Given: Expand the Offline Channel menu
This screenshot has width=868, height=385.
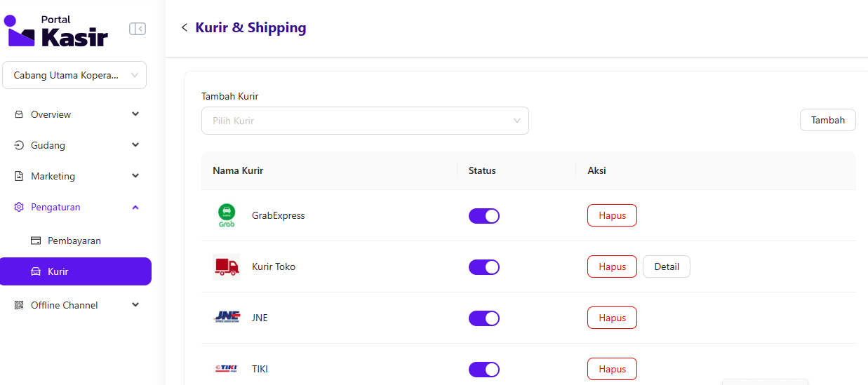Looking at the screenshot, I should [x=76, y=305].
